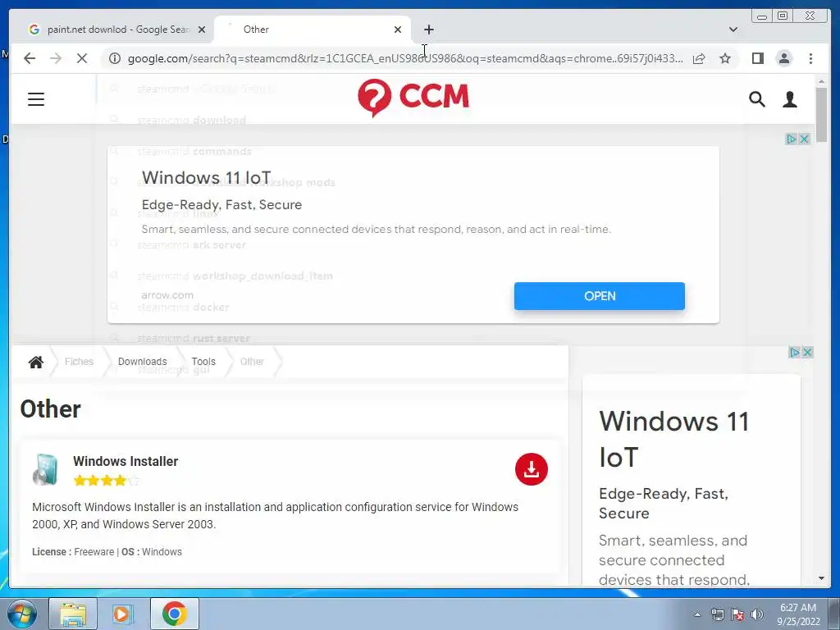The height and width of the screenshot is (630, 840).
Task: Open the Chrome profile avatar
Action: (783, 58)
